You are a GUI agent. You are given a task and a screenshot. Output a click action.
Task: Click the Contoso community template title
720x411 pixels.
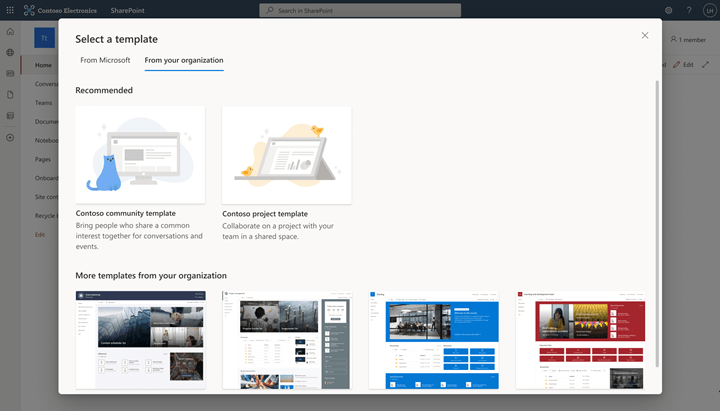click(126, 213)
